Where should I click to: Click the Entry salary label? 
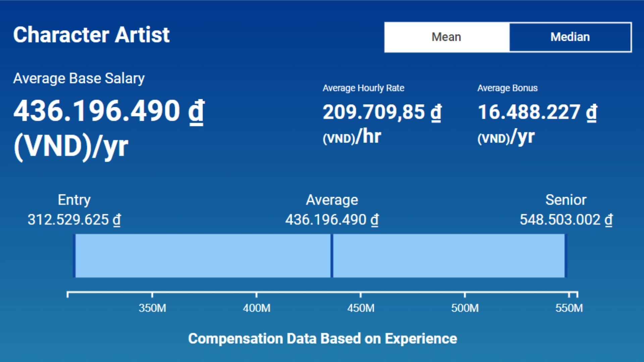[x=74, y=200]
